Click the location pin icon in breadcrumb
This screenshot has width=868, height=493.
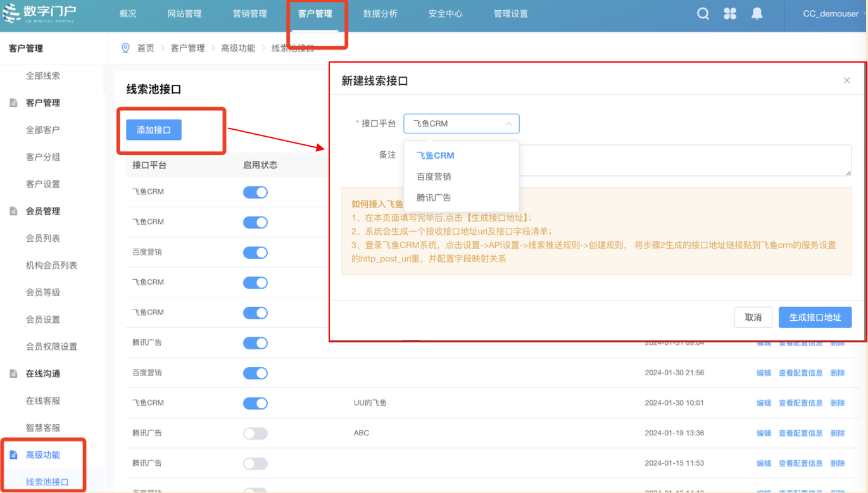[125, 48]
